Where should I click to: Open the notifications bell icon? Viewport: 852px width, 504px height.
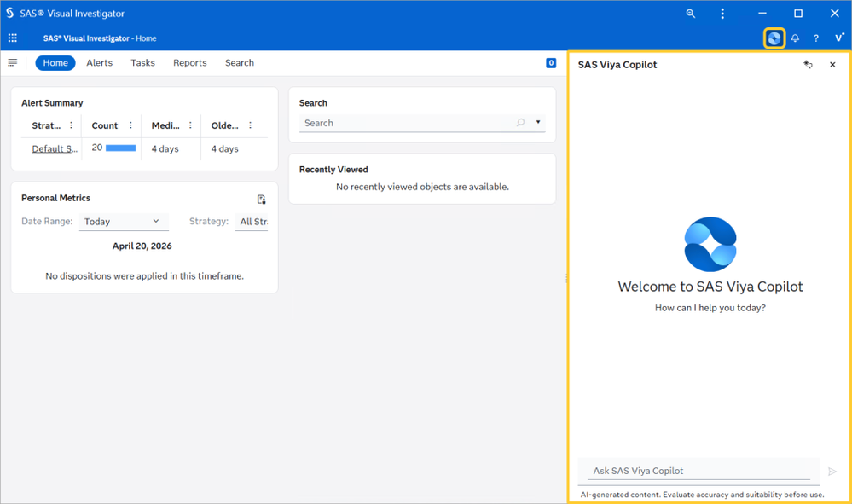[x=795, y=38]
